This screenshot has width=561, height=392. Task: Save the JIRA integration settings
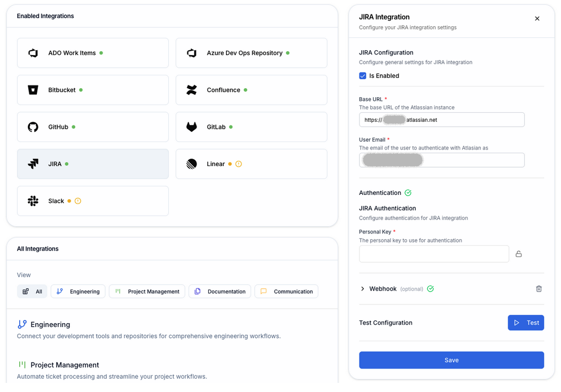(451, 360)
